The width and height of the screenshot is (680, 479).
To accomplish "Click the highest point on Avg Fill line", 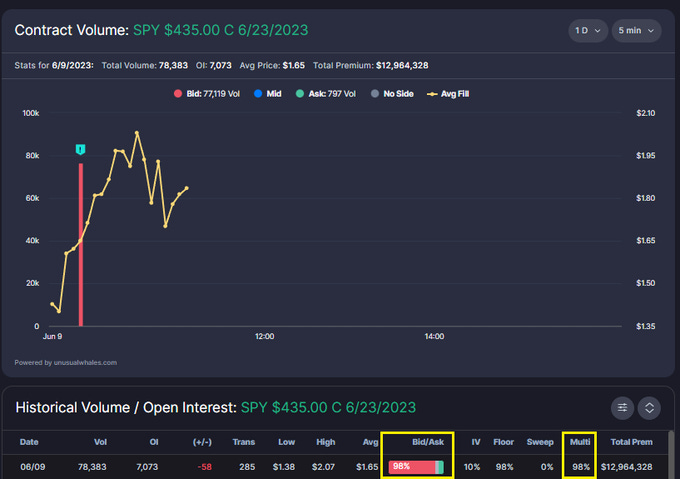I will click(x=137, y=133).
